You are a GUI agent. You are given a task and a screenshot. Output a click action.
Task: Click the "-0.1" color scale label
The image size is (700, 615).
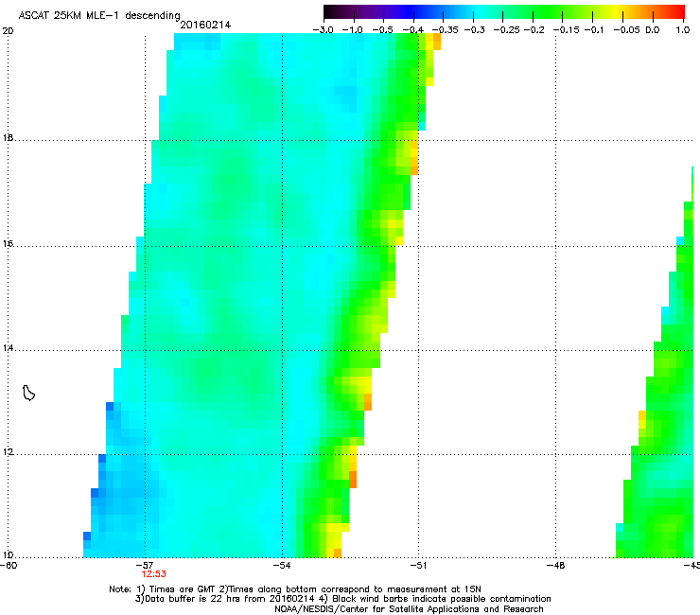[x=594, y=30]
